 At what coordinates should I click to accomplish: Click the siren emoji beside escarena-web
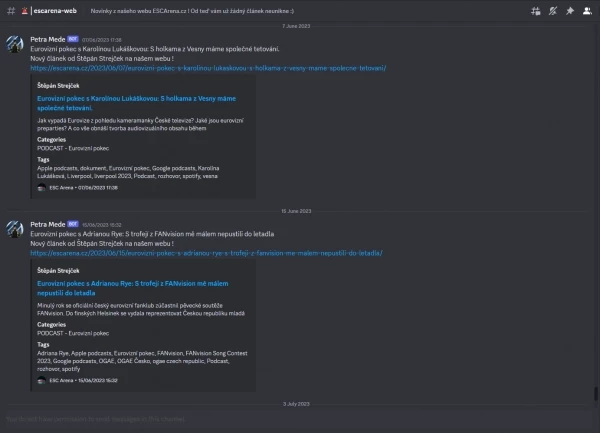point(24,11)
